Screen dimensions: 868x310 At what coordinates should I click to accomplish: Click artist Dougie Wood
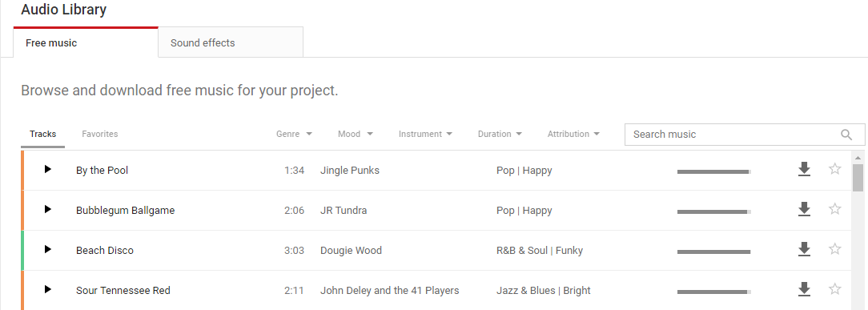(351, 250)
